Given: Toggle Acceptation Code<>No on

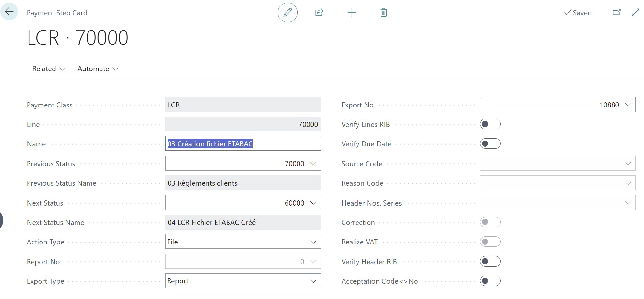Looking at the screenshot, I should pos(490,281).
